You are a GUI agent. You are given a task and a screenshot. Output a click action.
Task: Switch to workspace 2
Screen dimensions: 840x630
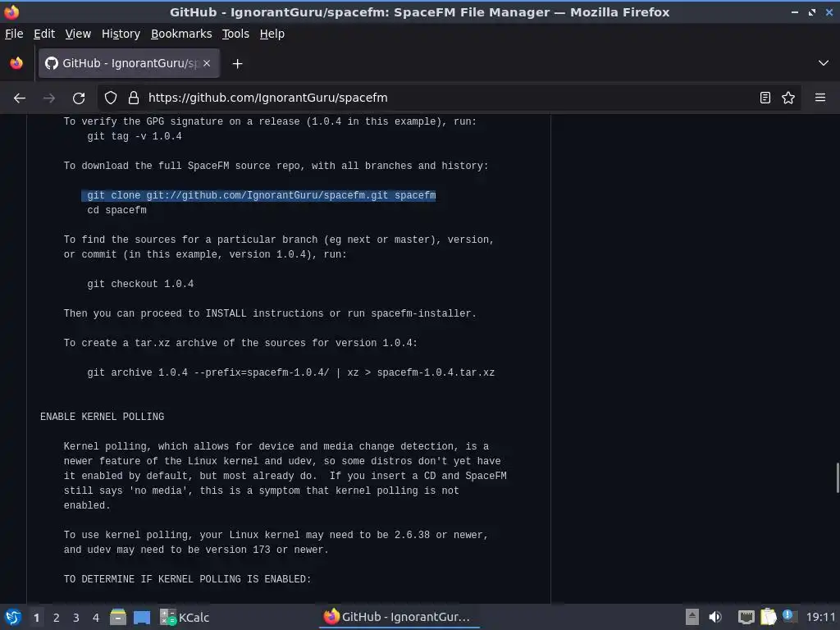tap(57, 618)
